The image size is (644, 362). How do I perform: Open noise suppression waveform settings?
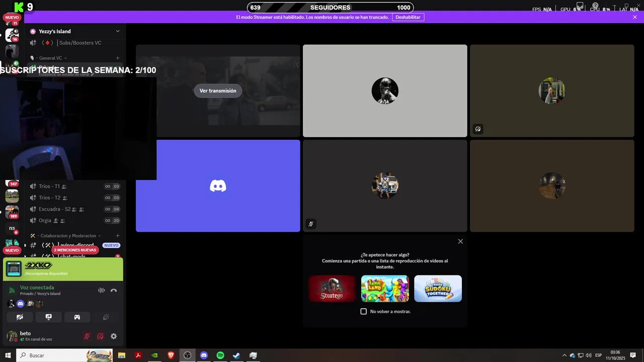pyautogui.click(x=101, y=290)
